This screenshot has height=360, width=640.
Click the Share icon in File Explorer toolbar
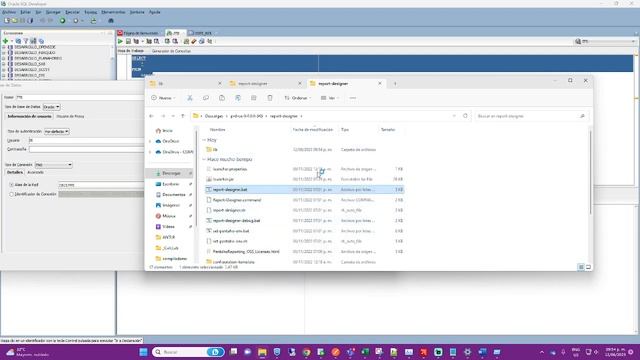(253, 98)
